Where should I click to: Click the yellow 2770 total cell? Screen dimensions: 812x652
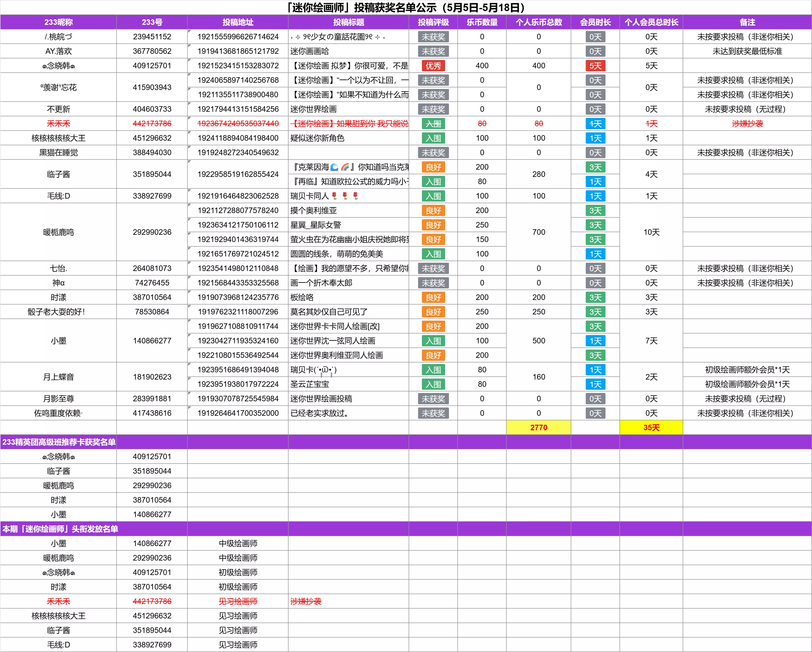pyautogui.click(x=539, y=428)
